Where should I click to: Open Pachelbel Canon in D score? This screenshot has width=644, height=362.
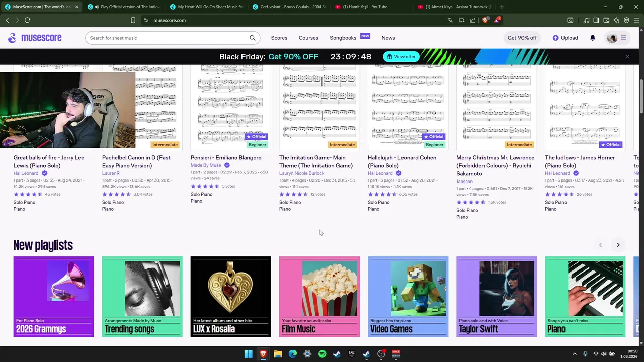click(136, 161)
